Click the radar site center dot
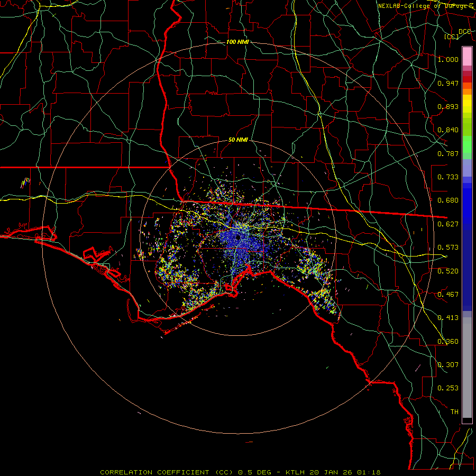Screen dimensions: 476x476 coord(238,237)
